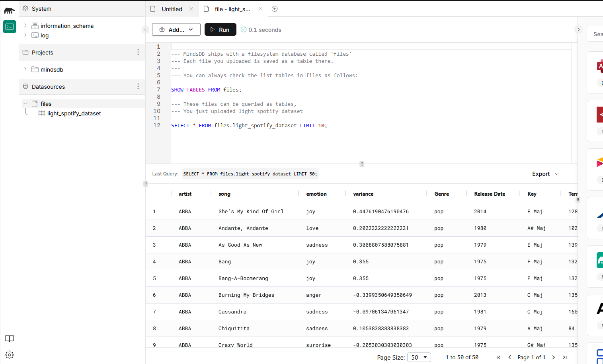Viewport: 603px width, 364px height.
Task: Select light_spotify_dataset table in tree
Action: click(x=74, y=113)
